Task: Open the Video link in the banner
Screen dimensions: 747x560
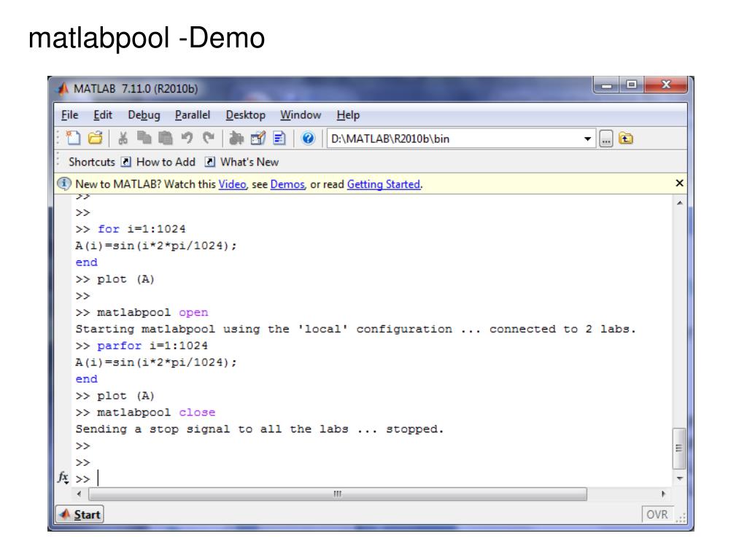Action: (x=233, y=184)
